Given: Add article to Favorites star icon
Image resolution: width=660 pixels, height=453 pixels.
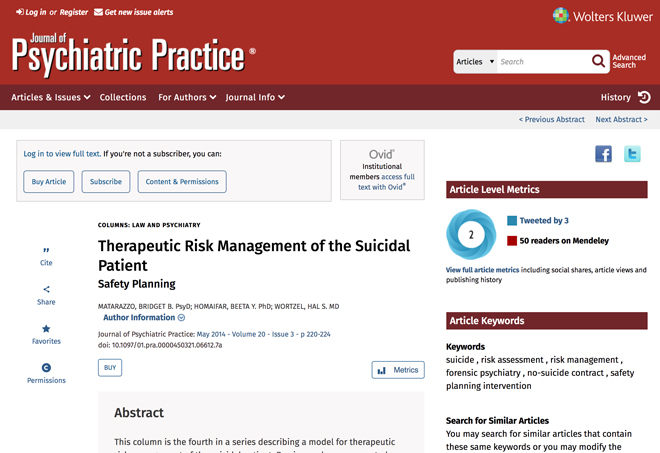Looking at the screenshot, I should tap(46, 328).
